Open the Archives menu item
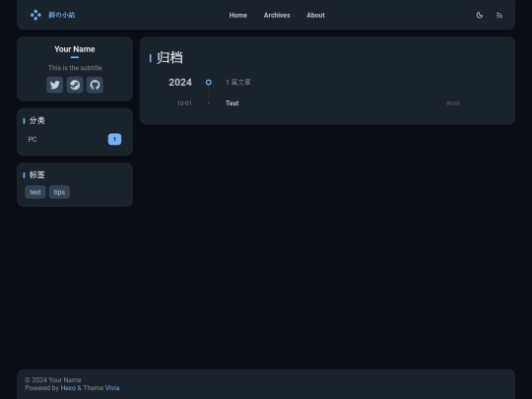532x399 pixels. 277,15
